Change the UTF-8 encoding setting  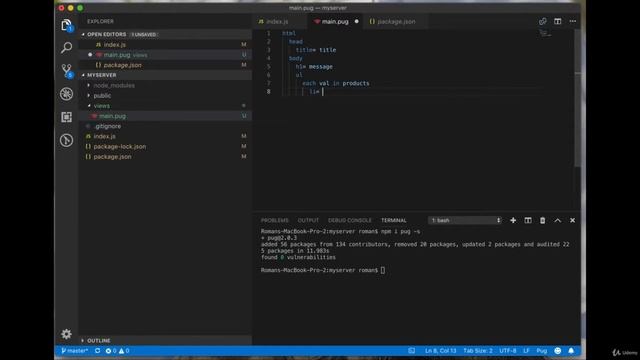(x=508, y=351)
